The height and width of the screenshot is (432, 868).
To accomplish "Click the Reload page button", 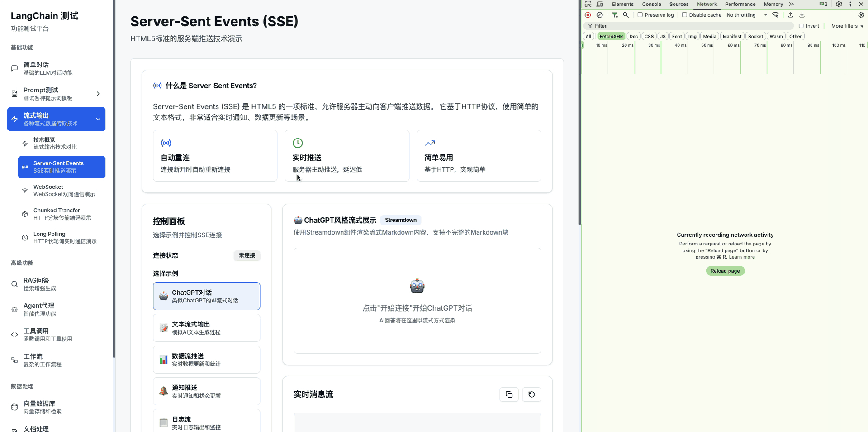I will pyautogui.click(x=725, y=271).
